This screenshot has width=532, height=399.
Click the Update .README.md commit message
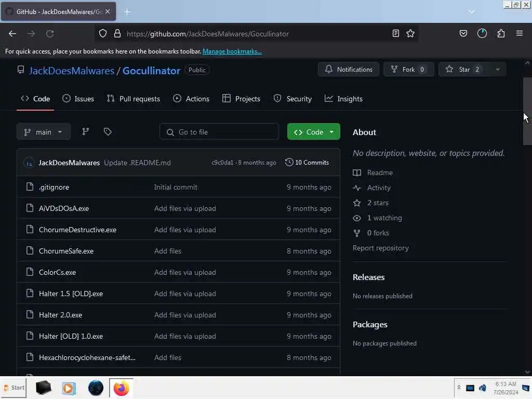[137, 163]
